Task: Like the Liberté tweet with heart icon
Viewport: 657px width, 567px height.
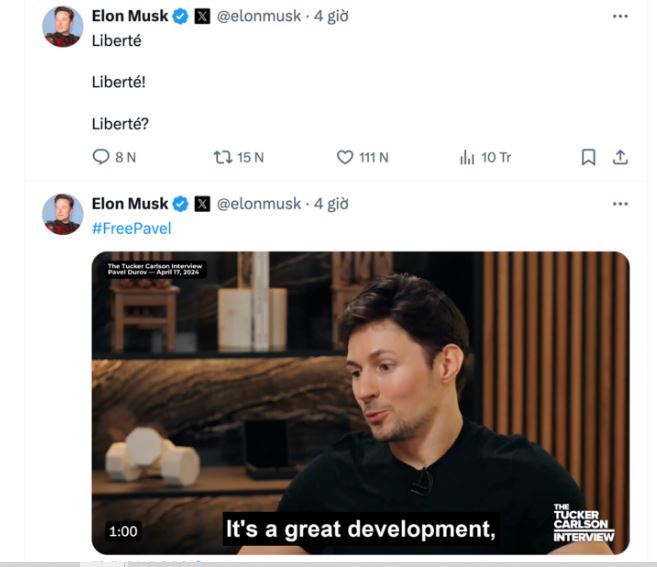Action: point(345,157)
